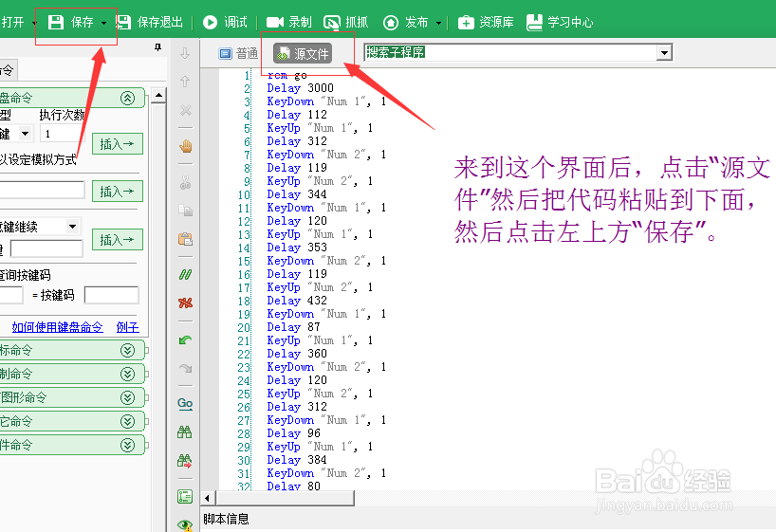The width and height of the screenshot is (776, 532).
Task: Click the gray X delete icon
Action: [x=186, y=110]
